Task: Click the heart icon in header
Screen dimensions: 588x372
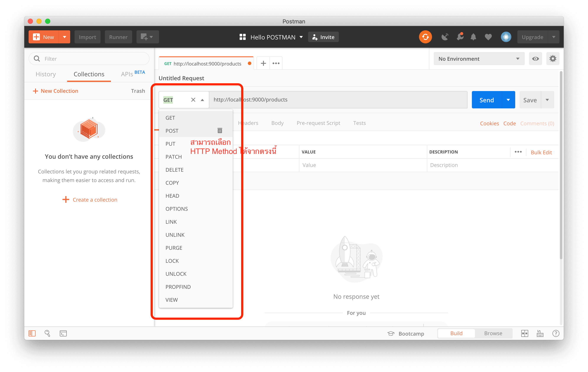Action: 488,37
